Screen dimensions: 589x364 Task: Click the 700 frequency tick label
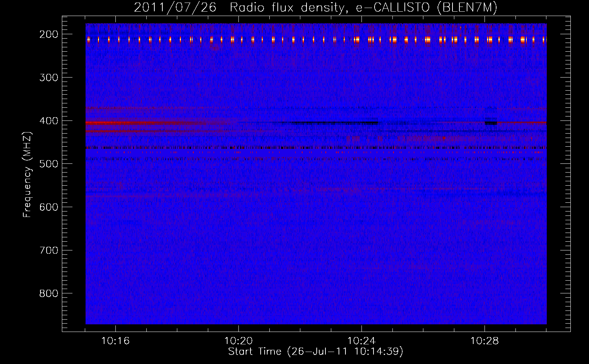click(49, 250)
